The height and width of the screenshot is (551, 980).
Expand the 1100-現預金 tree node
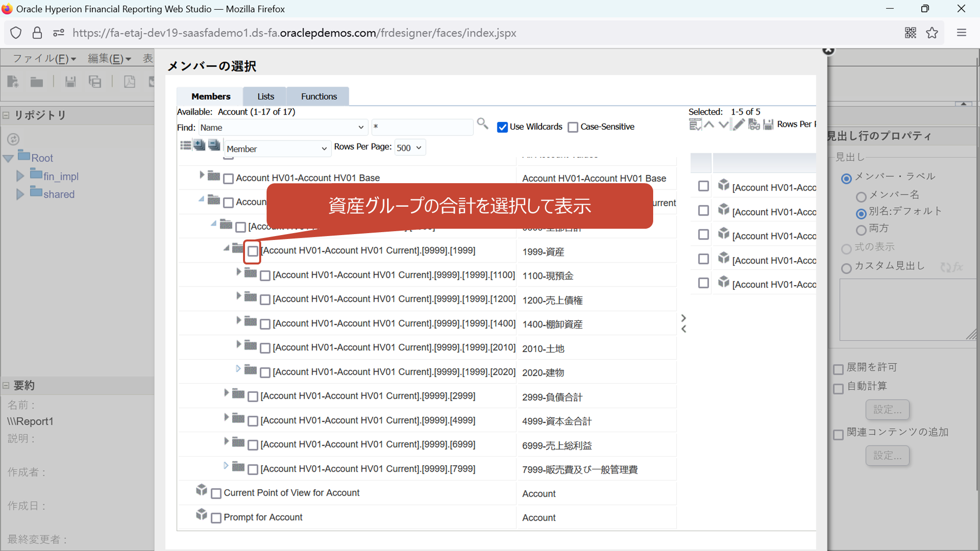239,272
